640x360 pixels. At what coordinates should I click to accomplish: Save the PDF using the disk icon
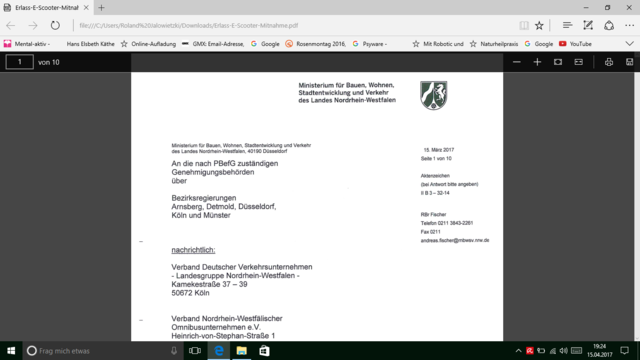coord(629,62)
